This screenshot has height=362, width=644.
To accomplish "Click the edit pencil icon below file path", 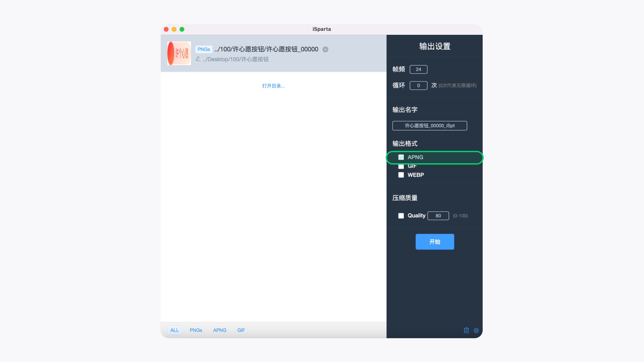I will tap(198, 59).
